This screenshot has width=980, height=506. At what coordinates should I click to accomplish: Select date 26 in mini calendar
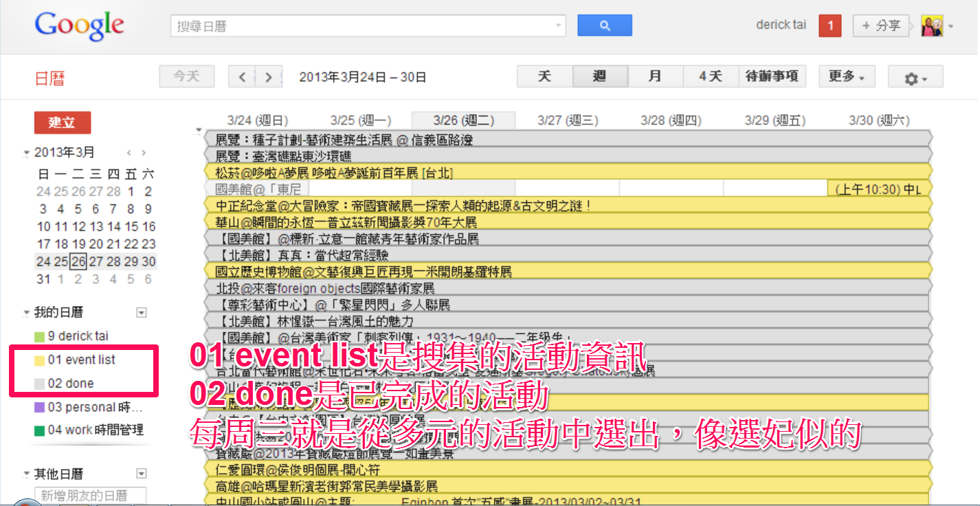[x=78, y=261]
